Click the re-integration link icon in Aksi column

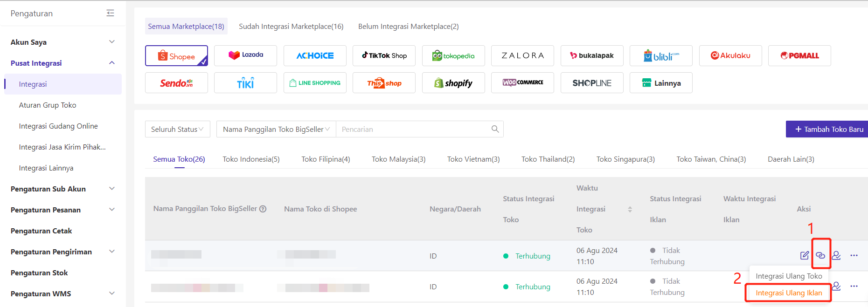click(820, 255)
